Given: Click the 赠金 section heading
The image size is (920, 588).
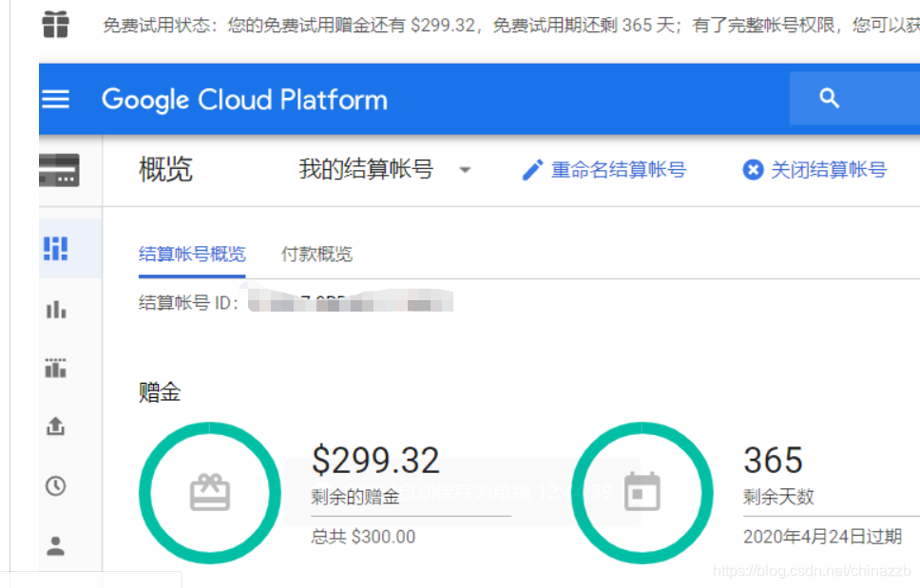Looking at the screenshot, I should (160, 392).
